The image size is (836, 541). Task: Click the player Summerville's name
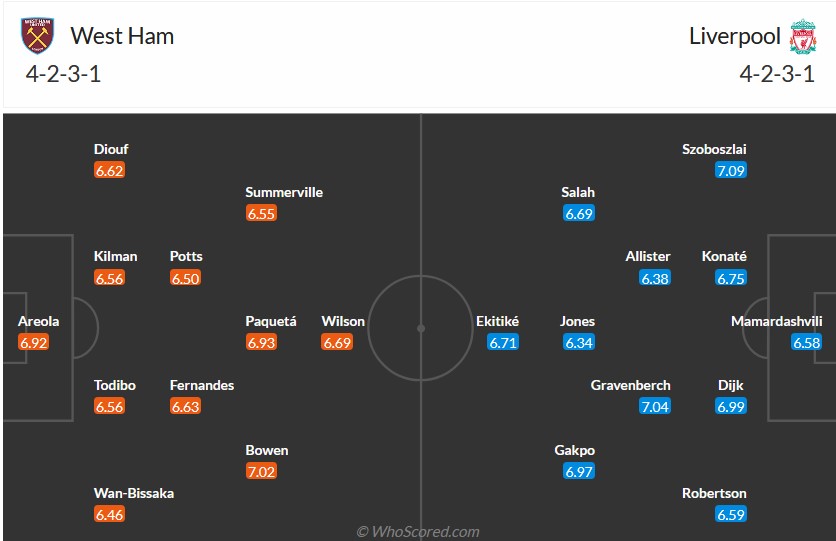pos(284,192)
